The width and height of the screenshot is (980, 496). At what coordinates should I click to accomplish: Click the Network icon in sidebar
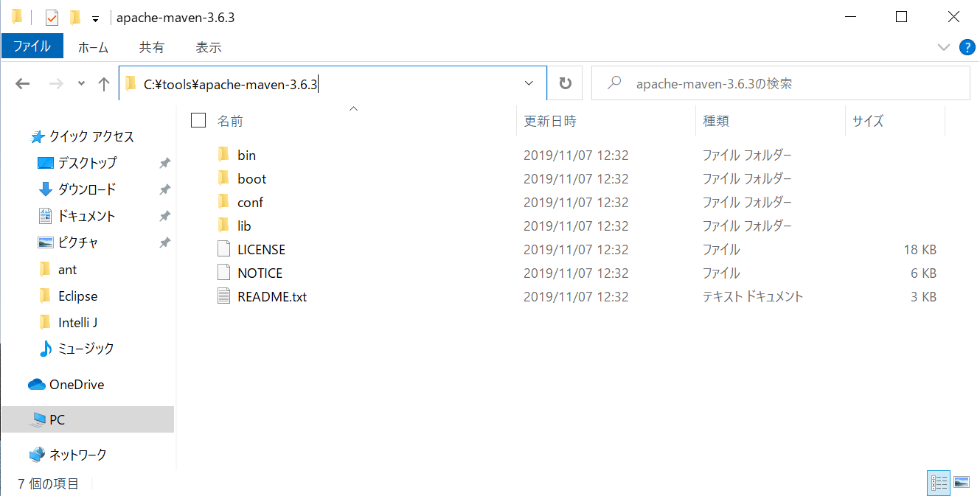(x=37, y=455)
